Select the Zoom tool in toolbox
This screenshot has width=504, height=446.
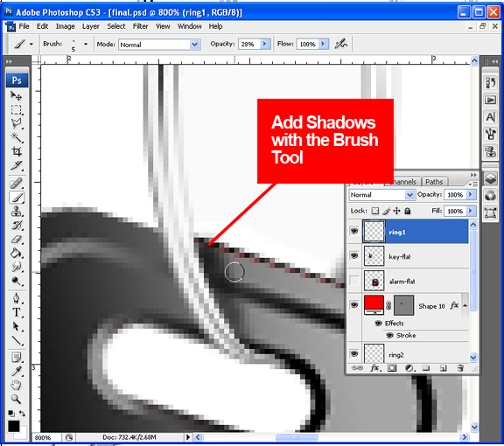coord(17,399)
